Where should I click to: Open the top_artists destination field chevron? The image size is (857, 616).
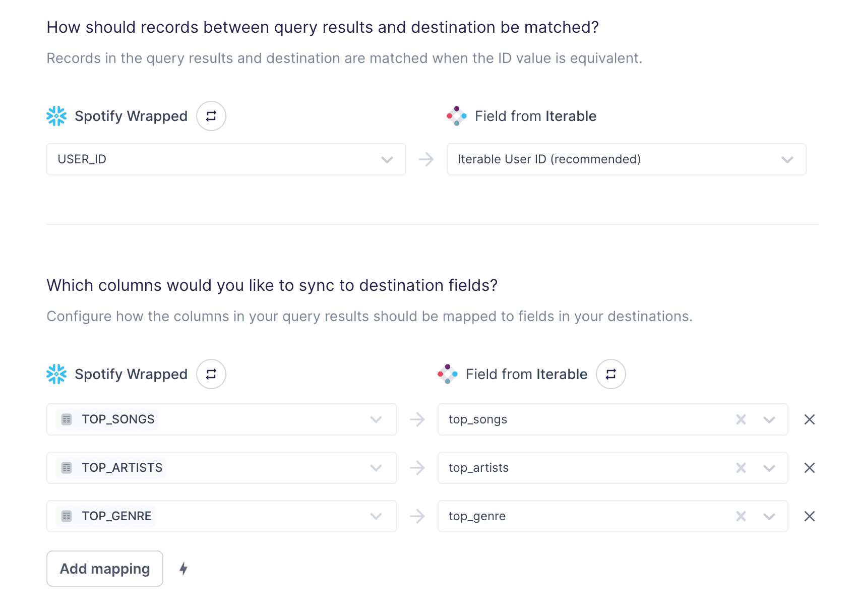point(769,468)
